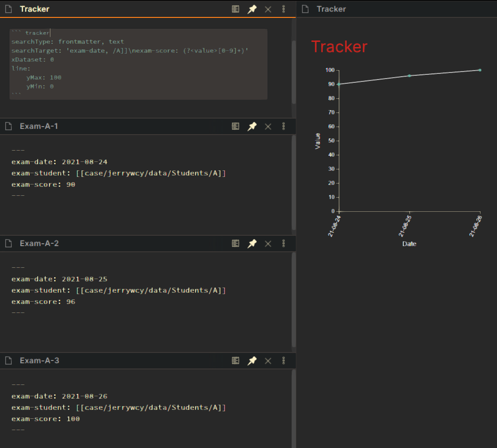Click the scrollbar of left Tracker pane
The image size is (497, 448).
(293, 72)
